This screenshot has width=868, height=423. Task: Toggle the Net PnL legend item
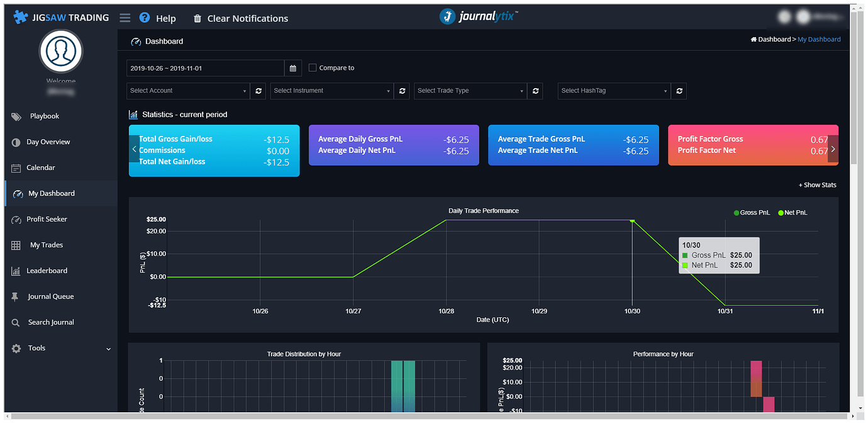pos(792,212)
